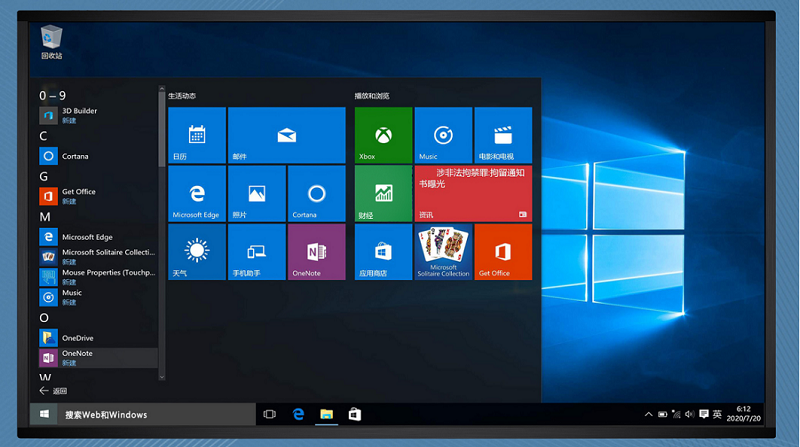800x447 pixels.
Task: Click the battery icon in system tray
Action: 662,414
